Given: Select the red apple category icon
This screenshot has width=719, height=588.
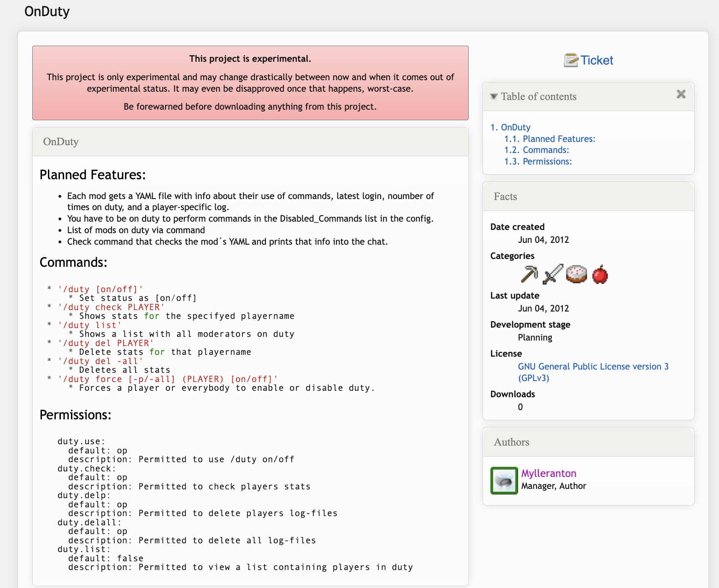Looking at the screenshot, I should [600, 274].
